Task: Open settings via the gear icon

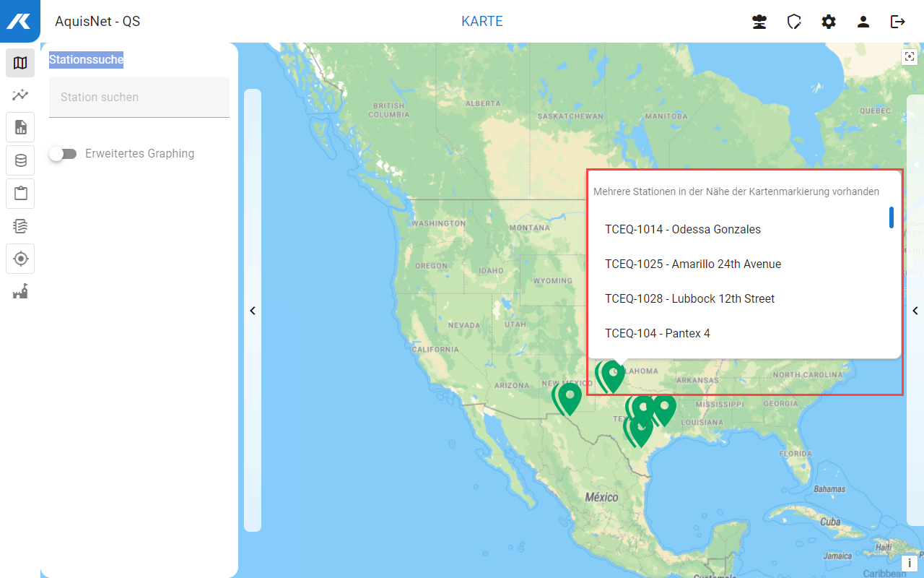Action: pyautogui.click(x=829, y=22)
